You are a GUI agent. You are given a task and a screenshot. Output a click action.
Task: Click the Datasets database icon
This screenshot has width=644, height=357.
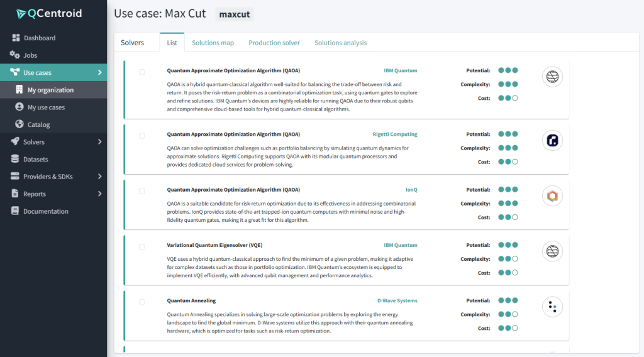click(x=16, y=160)
